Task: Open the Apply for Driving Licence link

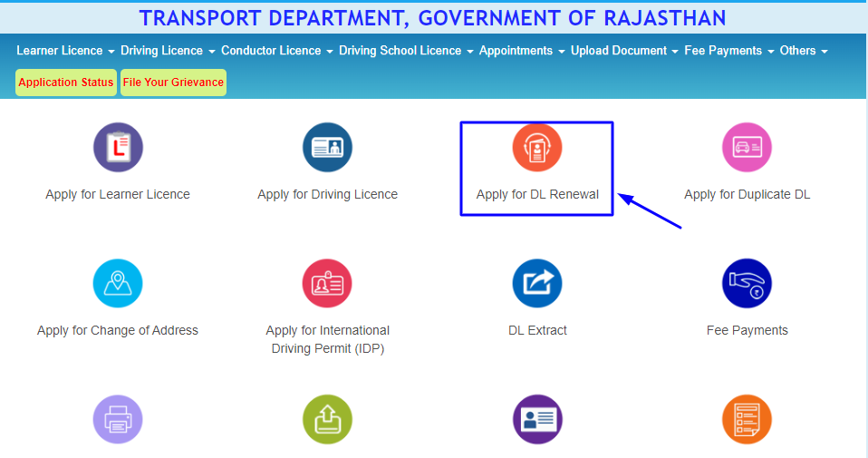Action: click(327, 194)
